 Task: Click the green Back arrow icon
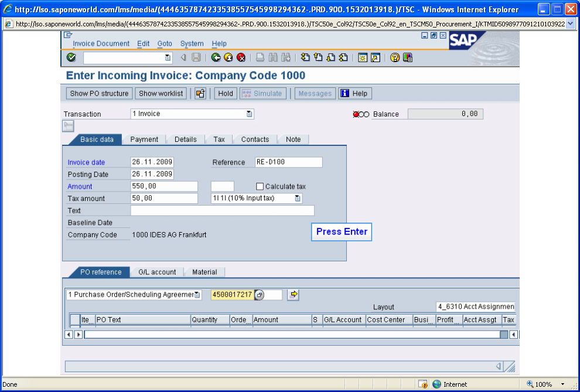[x=216, y=57]
